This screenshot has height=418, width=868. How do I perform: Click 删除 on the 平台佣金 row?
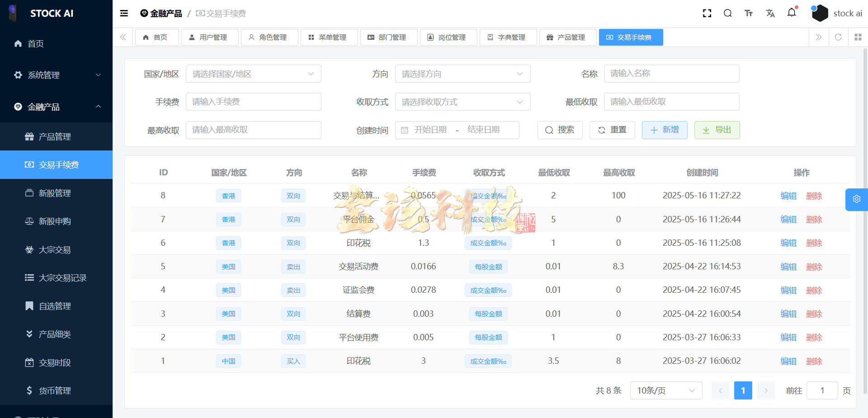coord(814,219)
